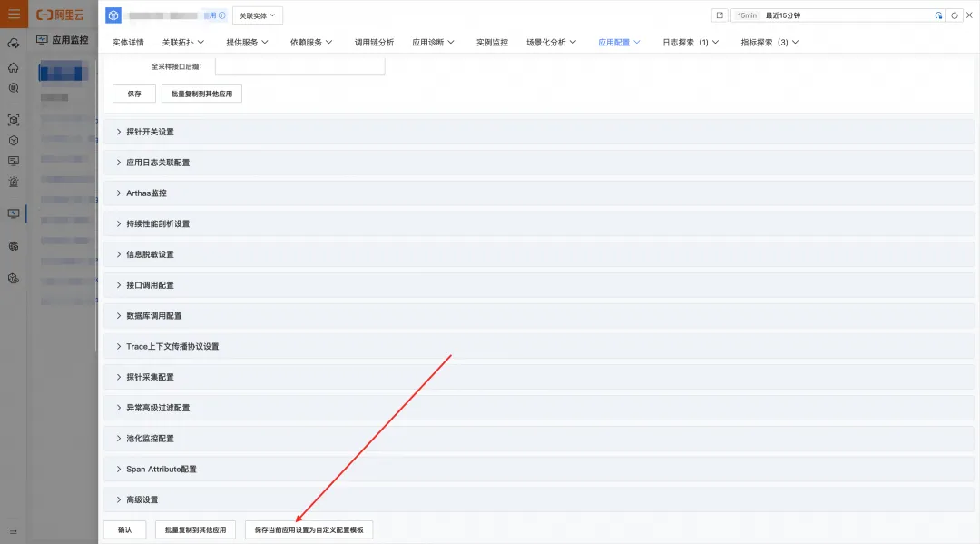Click the 保存 button
The height and width of the screenshot is (544, 980).
134,94
